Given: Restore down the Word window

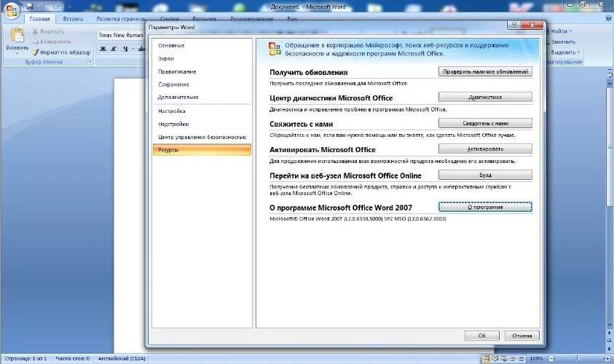Looking at the screenshot, I should 583,4.
